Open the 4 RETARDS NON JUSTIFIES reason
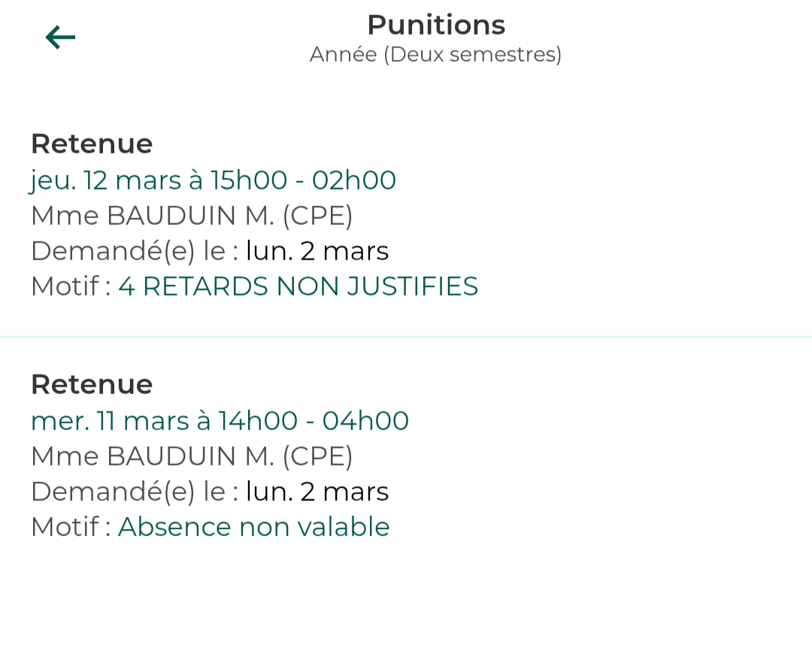 tap(298, 286)
